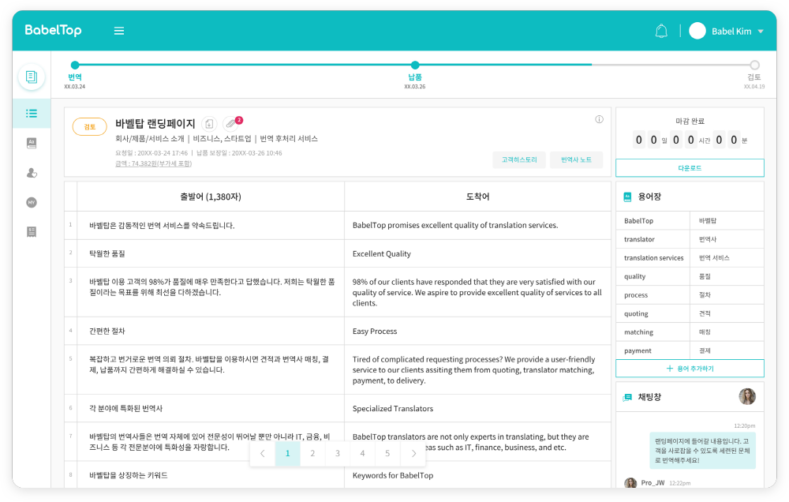The image size is (789, 502).
Task: Click the file icon beside the project title
Action: click(x=210, y=124)
